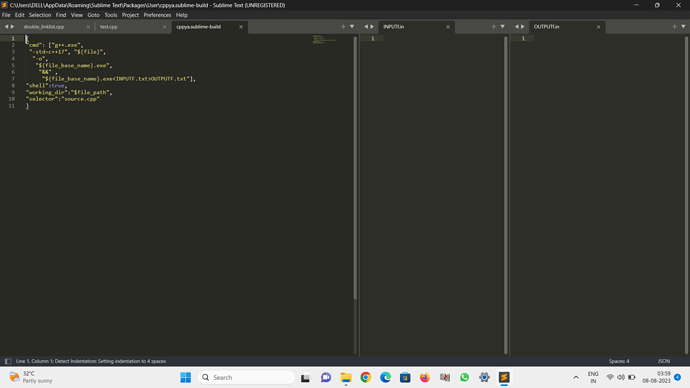Open Firefox on taskbar

tap(425, 377)
